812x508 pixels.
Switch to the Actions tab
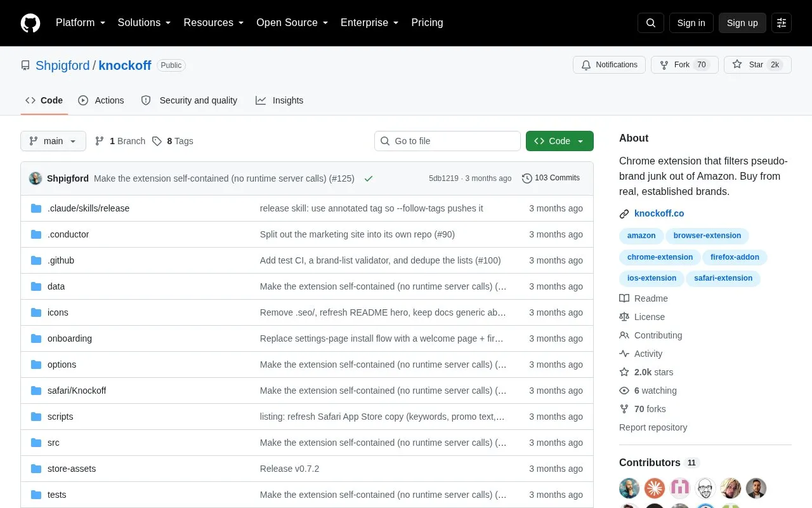101,100
